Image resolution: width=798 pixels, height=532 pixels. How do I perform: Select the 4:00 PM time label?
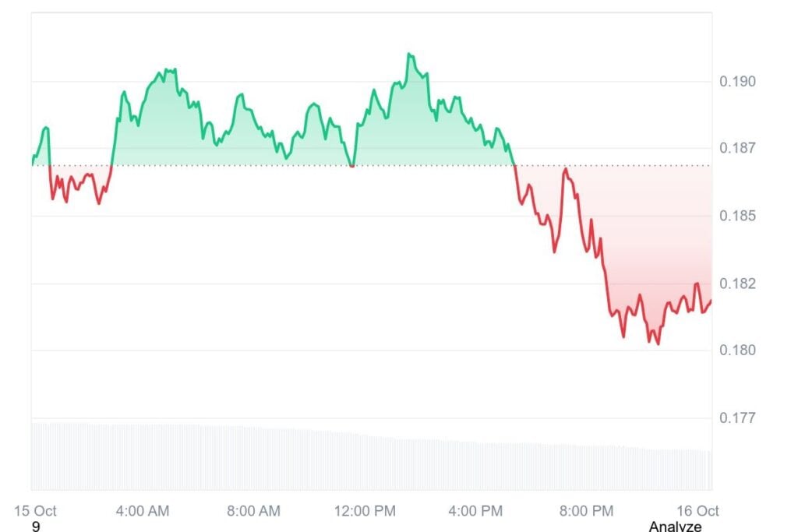[475, 511]
